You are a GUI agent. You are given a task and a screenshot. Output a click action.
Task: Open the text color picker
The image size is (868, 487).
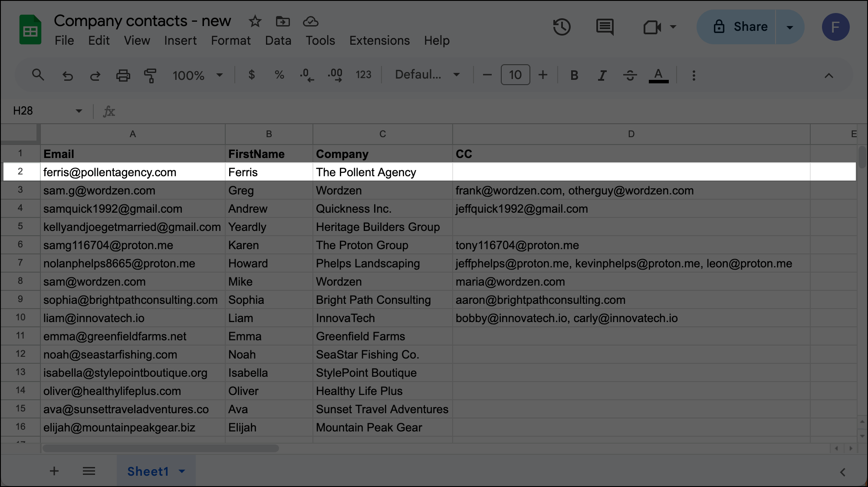658,75
